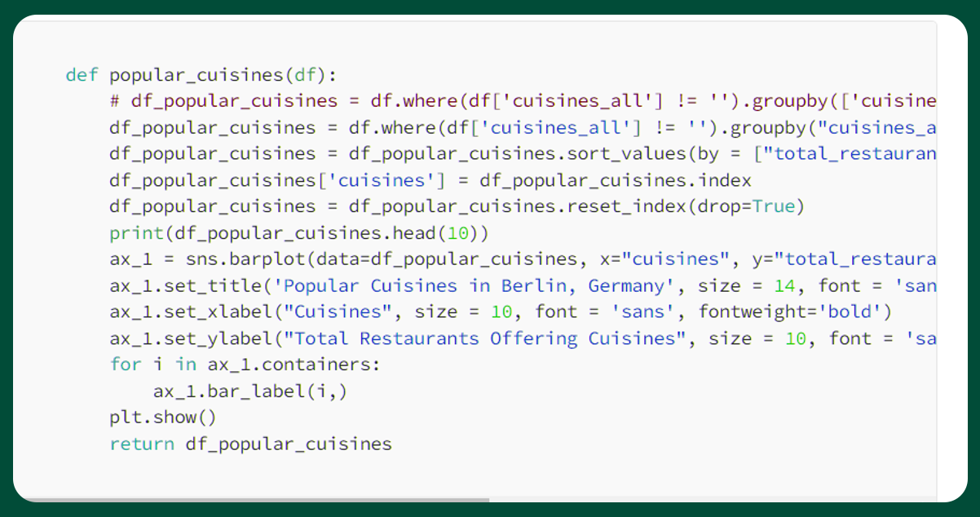Screen dimensions: 980x517
Task: Click the plt.show() line
Action: coord(163,418)
